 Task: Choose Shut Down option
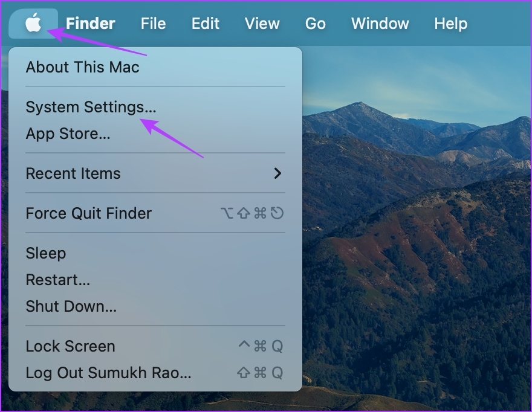tap(71, 306)
